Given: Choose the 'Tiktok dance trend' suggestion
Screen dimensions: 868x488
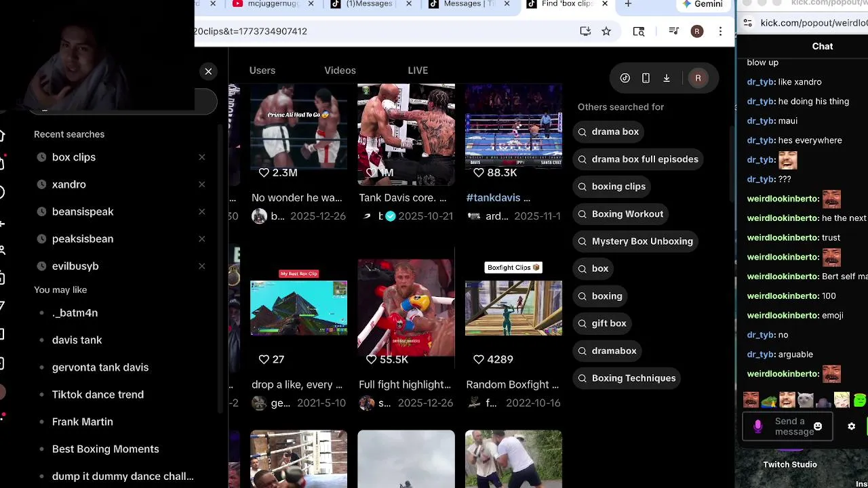Looking at the screenshot, I should click(x=98, y=394).
